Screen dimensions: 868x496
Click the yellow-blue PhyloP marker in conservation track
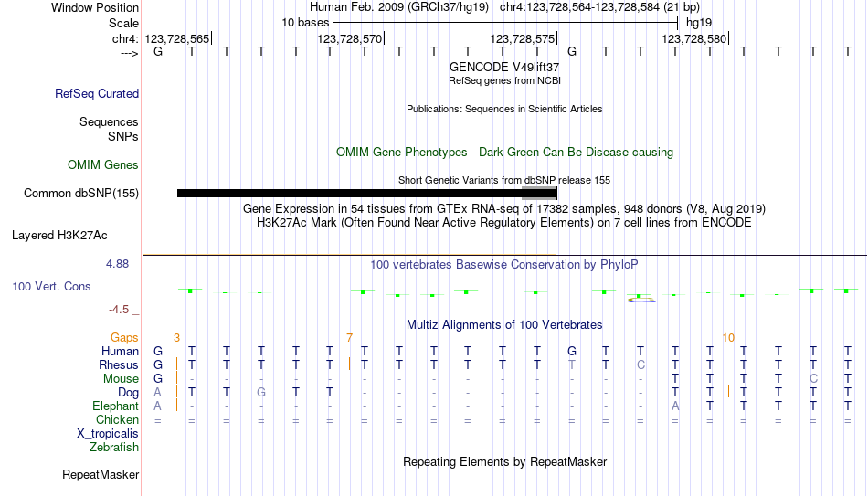coord(641,300)
